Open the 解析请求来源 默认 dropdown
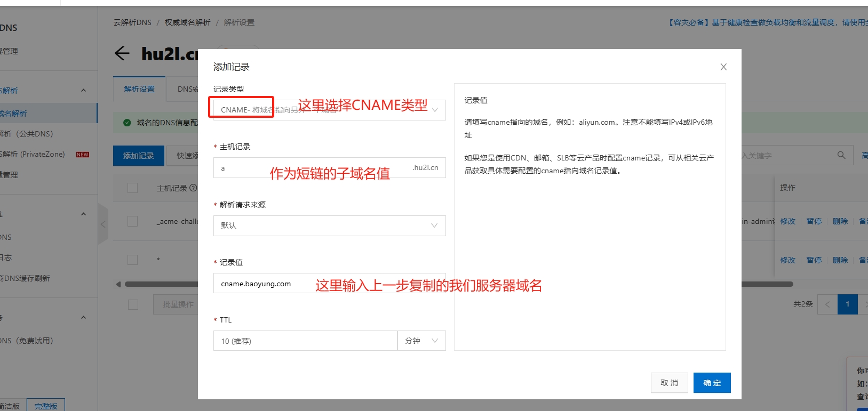The image size is (868, 411). (329, 225)
